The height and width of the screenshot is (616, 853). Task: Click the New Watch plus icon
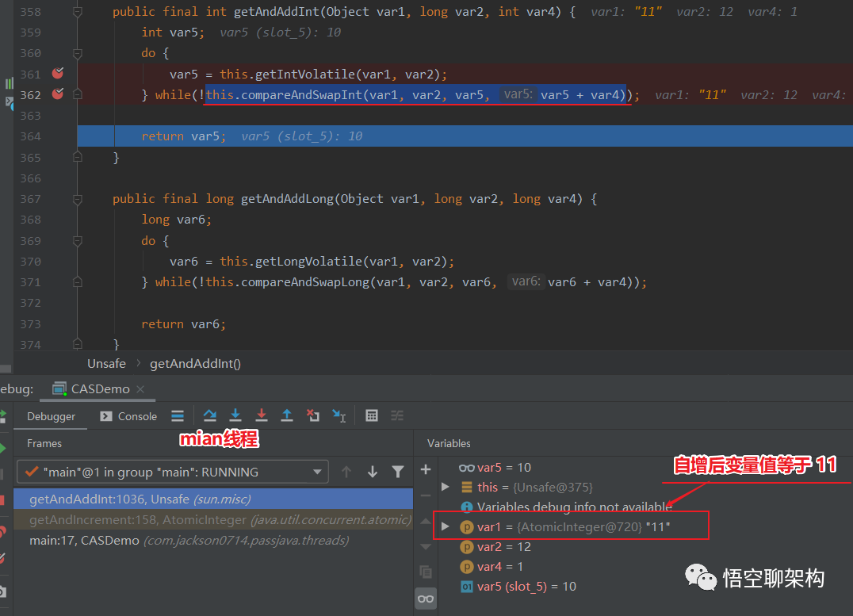click(x=426, y=469)
